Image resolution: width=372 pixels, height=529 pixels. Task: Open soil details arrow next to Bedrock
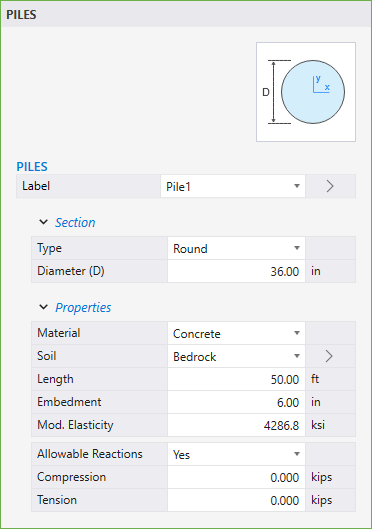(330, 356)
